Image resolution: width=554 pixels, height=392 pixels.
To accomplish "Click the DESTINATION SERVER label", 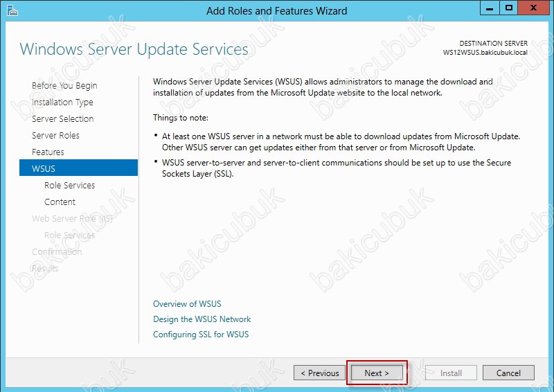I will click(493, 44).
